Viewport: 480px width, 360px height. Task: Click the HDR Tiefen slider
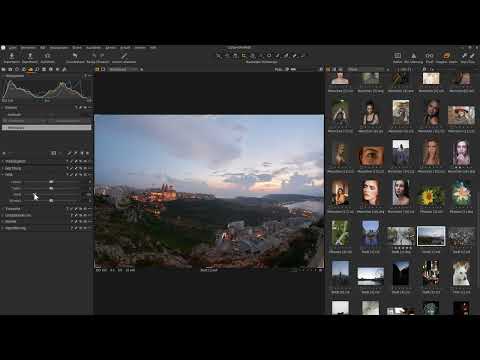[51, 188]
